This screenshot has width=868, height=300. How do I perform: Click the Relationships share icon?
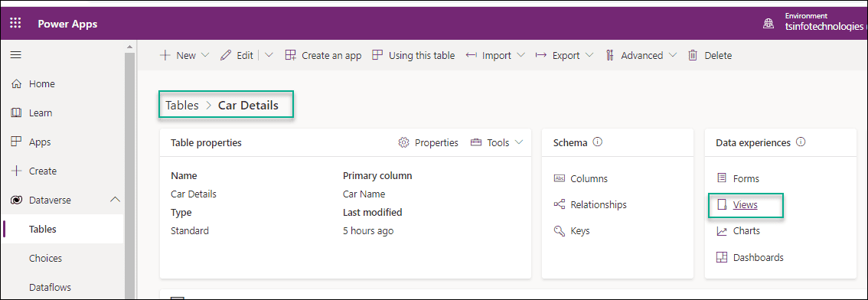pyautogui.click(x=559, y=204)
